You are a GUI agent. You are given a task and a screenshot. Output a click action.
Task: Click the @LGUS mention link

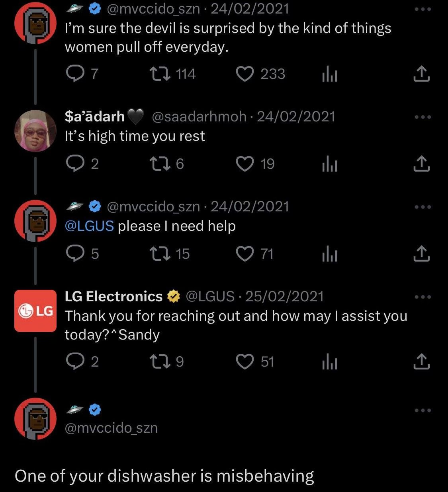click(x=89, y=226)
